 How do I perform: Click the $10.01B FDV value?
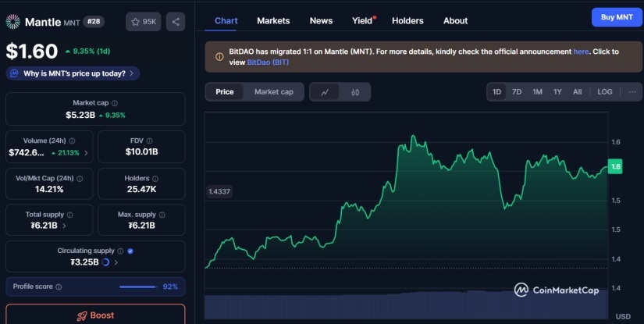(142, 152)
